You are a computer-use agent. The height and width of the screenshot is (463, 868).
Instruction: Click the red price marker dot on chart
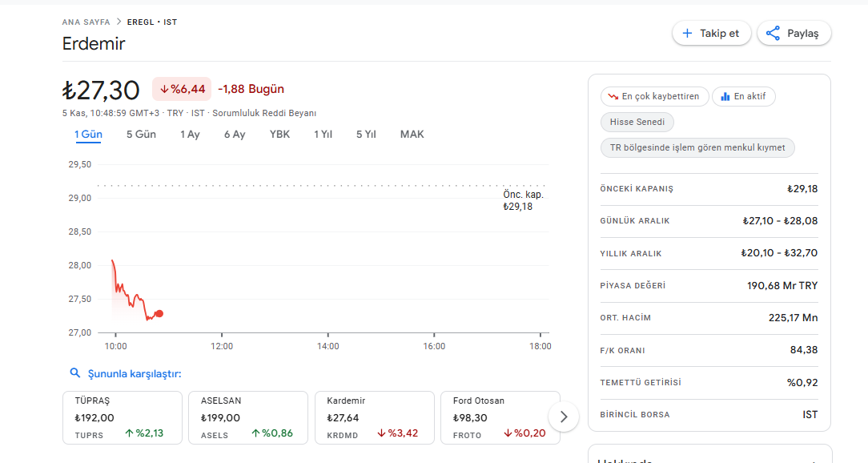(159, 313)
